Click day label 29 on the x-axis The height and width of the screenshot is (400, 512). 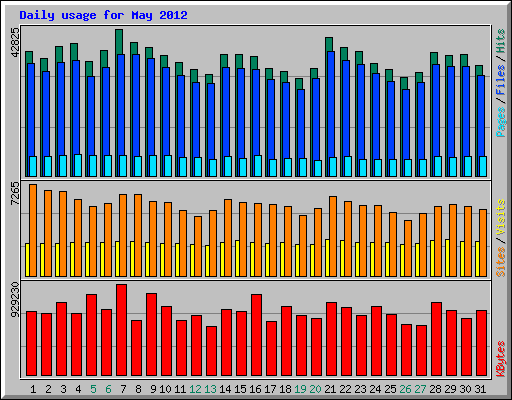point(450,389)
